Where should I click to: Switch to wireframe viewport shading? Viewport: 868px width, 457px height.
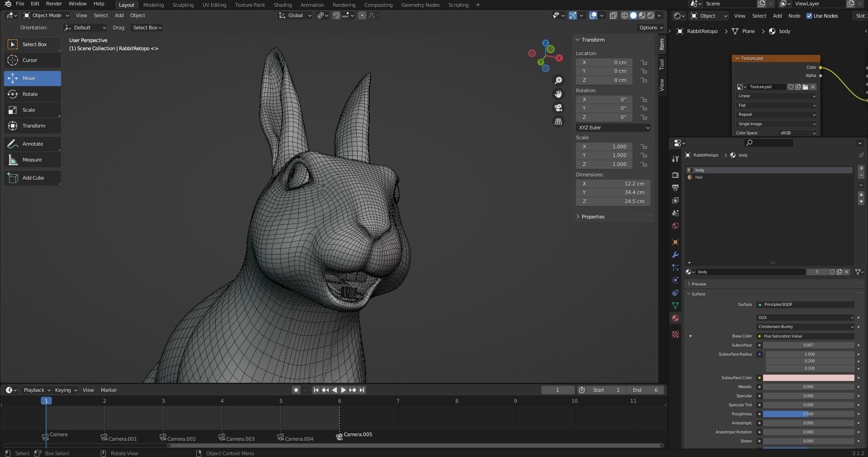625,15
